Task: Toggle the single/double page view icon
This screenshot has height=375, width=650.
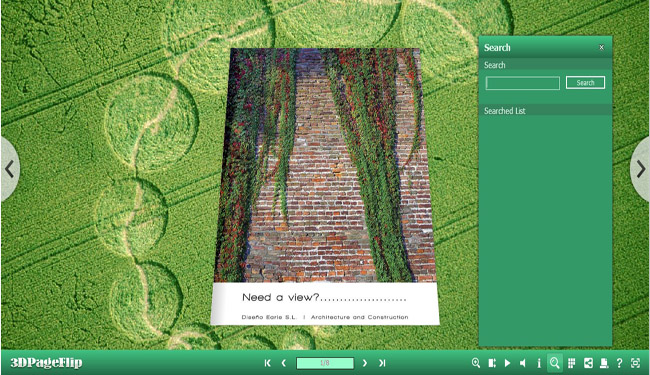Action: coord(492,363)
